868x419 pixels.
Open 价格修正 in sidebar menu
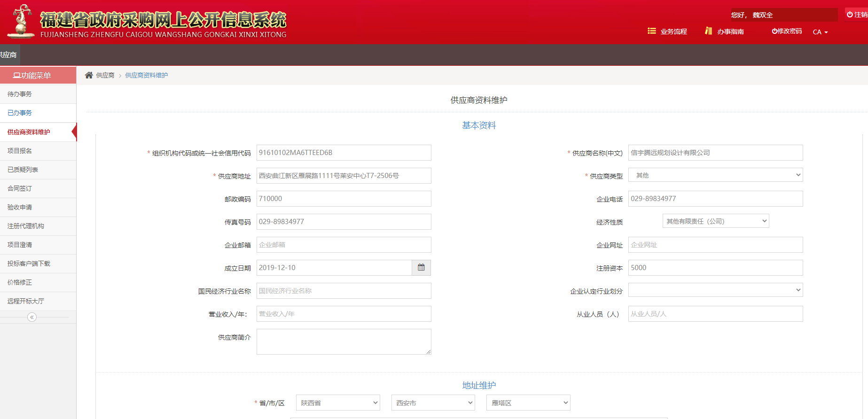pyautogui.click(x=38, y=282)
